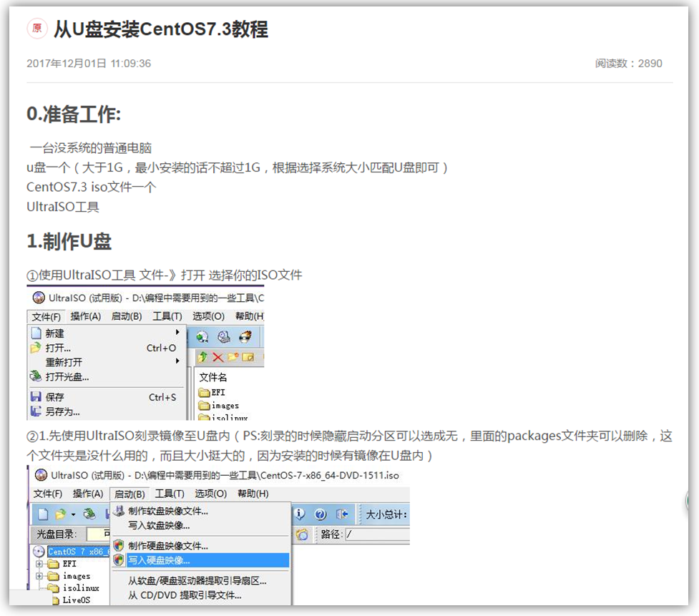Click the line UltraISO工具

point(63,206)
